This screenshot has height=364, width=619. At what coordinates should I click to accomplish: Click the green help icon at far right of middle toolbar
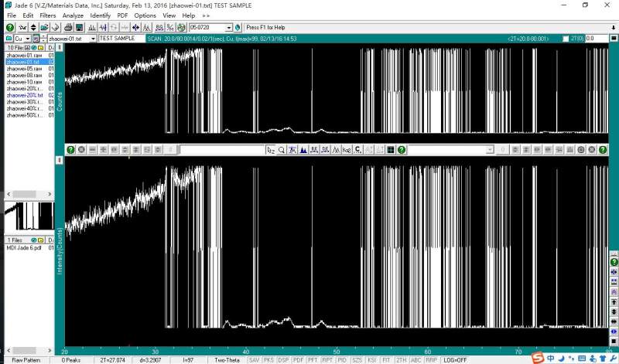[x=603, y=150]
